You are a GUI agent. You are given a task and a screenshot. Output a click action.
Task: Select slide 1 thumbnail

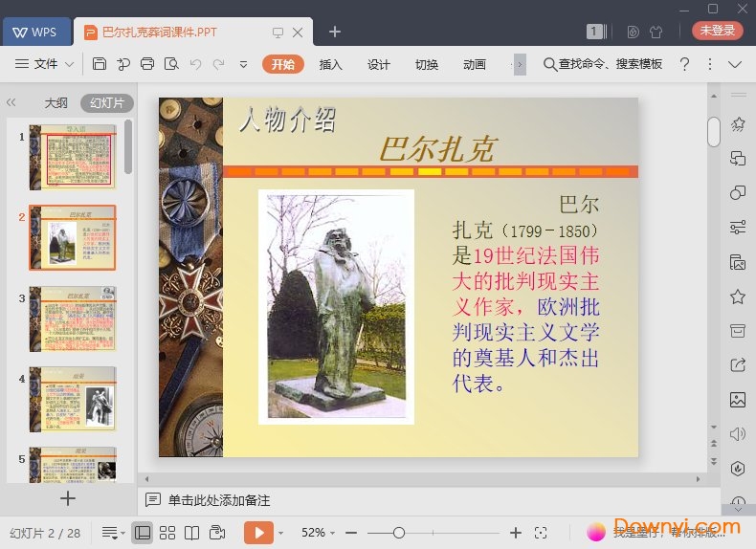(73, 157)
